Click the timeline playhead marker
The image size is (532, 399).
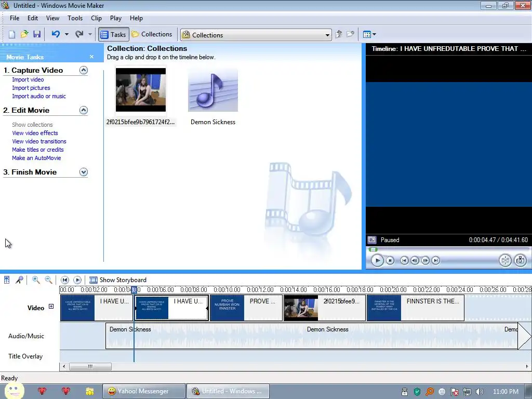pos(134,289)
